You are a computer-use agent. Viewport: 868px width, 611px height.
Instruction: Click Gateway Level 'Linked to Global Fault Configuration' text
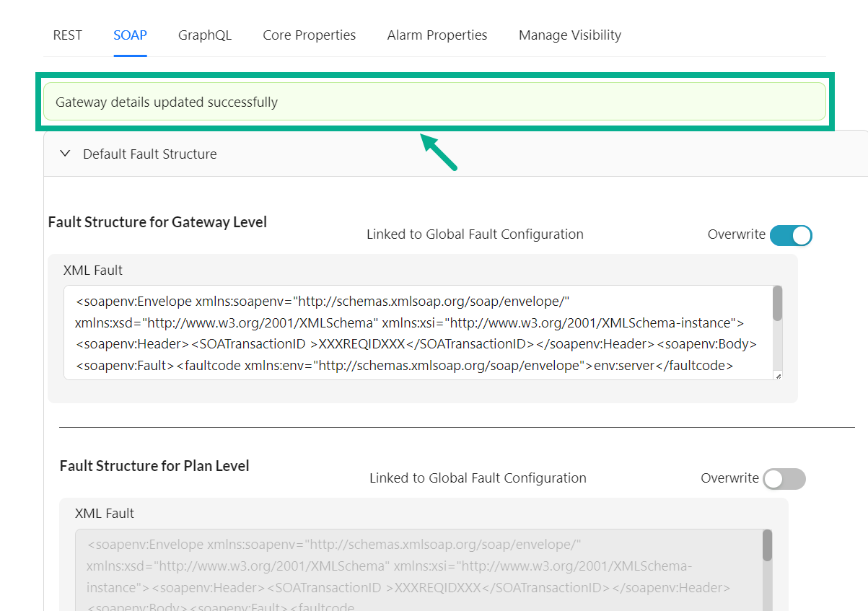(475, 234)
